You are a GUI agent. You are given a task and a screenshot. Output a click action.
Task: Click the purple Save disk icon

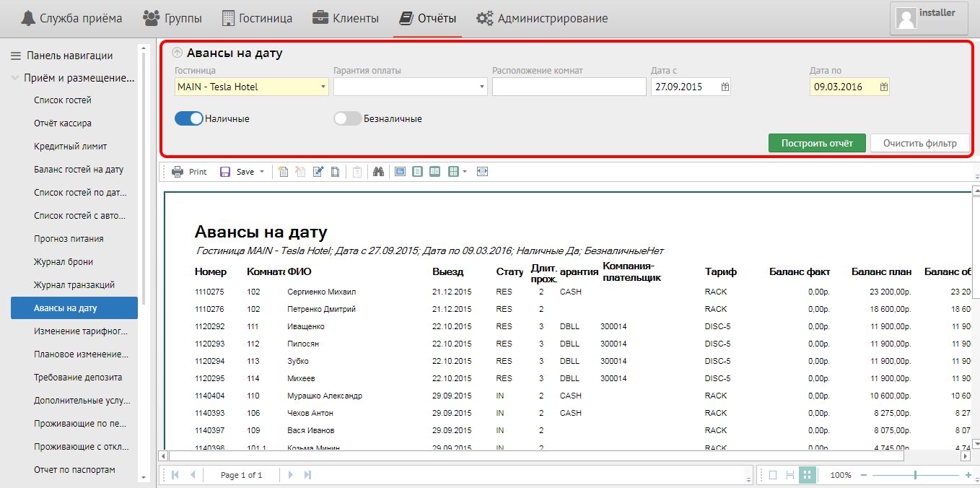[x=225, y=172]
